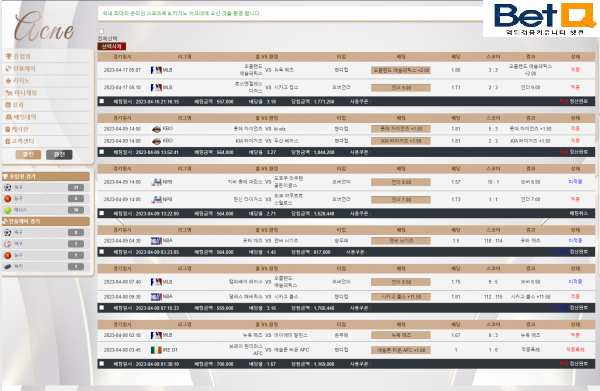Click the hockey puck icon in lower sports list

coord(7,266)
